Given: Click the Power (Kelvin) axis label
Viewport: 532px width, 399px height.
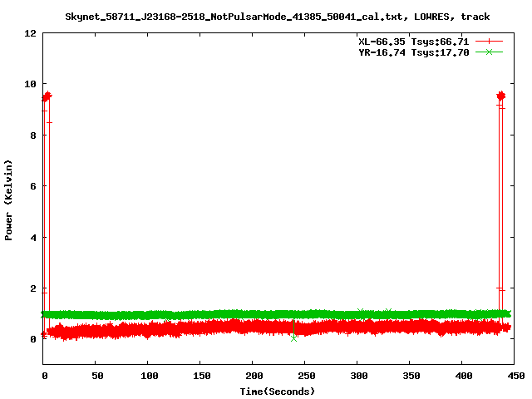Looking at the screenshot, I should [8, 200].
